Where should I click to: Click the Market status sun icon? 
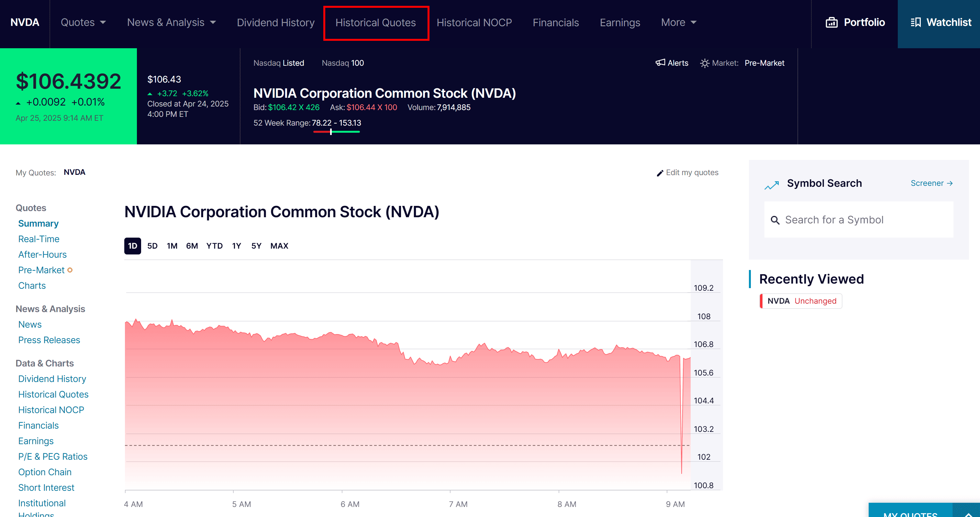(x=705, y=63)
